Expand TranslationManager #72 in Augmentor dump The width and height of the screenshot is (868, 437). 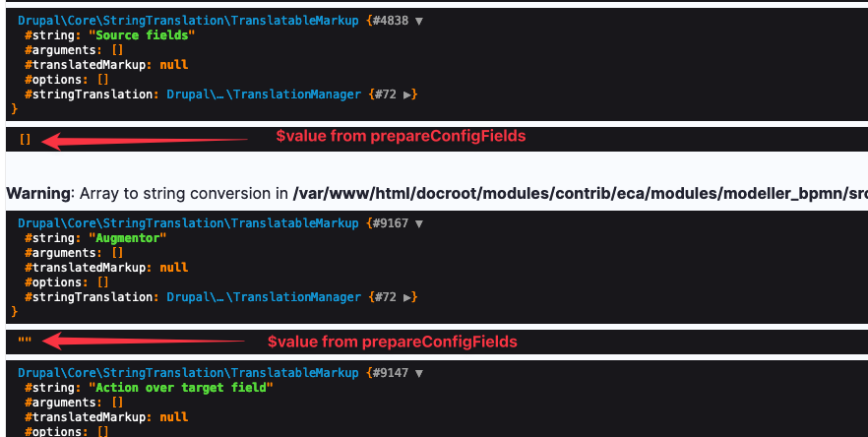pos(407,297)
